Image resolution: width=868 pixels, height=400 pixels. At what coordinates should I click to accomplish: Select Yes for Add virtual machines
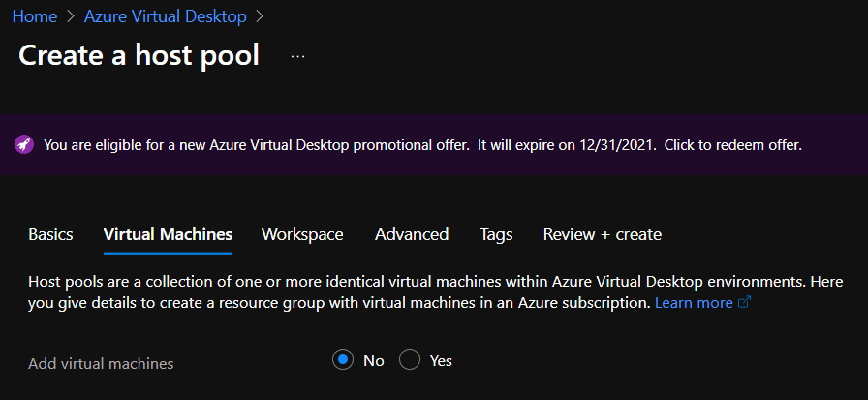410,360
